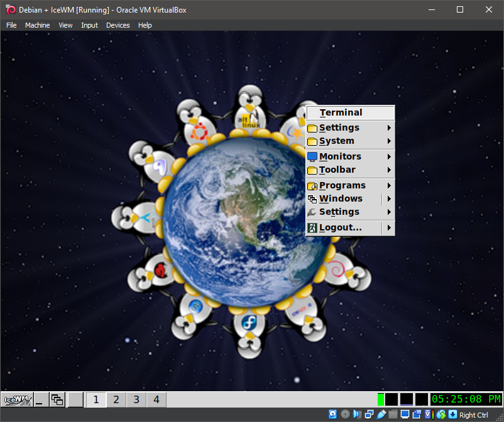Click the VirtualBox optical disk status icon

point(345,414)
